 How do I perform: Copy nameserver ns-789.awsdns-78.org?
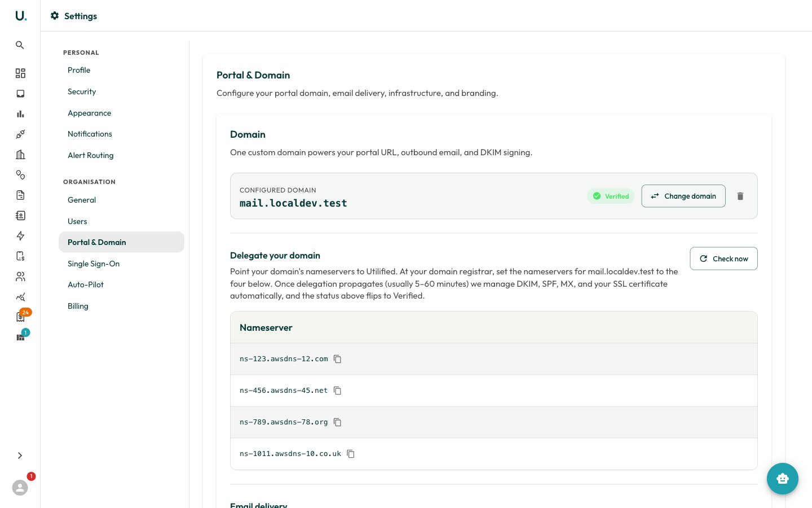point(337,422)
